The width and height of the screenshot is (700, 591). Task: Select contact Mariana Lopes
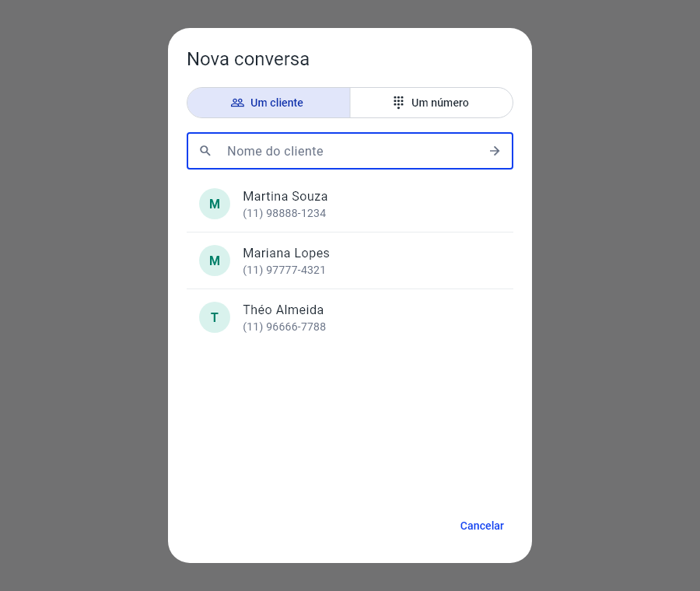(x=349, y=261)
